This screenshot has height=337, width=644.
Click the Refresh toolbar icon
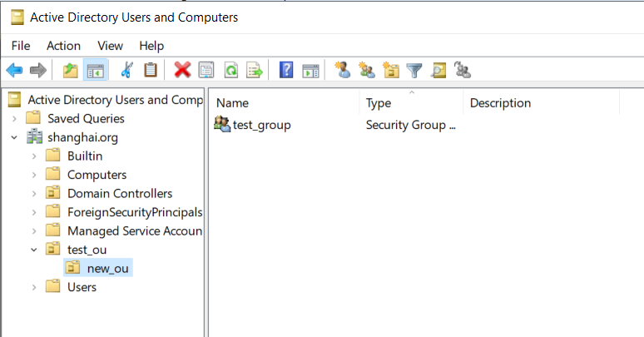click(230, 70)
